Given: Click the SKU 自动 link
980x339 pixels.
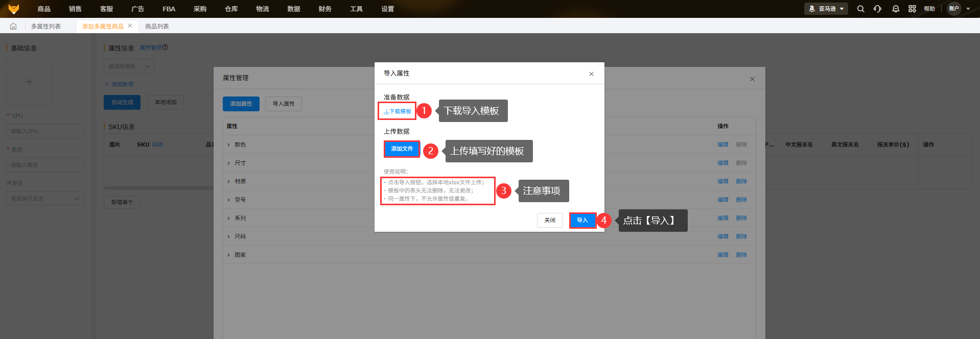Looking at the screenshot, I should coord(157,144).
